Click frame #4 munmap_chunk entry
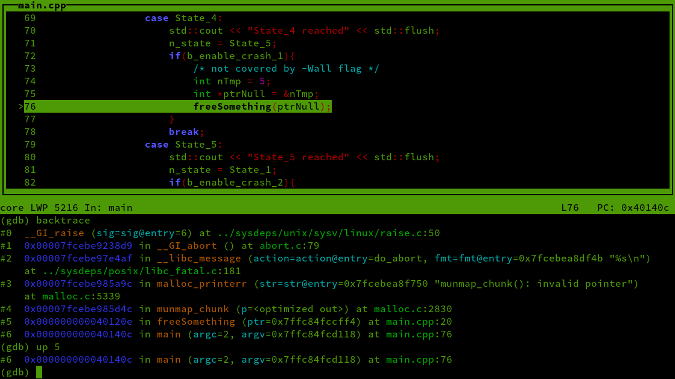Viewport: 675px width, 379px height. click(x=226, y=309)
